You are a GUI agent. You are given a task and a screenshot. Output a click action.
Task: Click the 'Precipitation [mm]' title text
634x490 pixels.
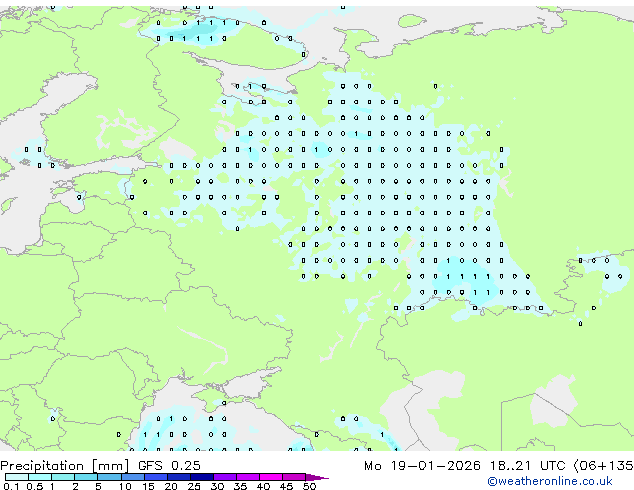click(65, 466)
